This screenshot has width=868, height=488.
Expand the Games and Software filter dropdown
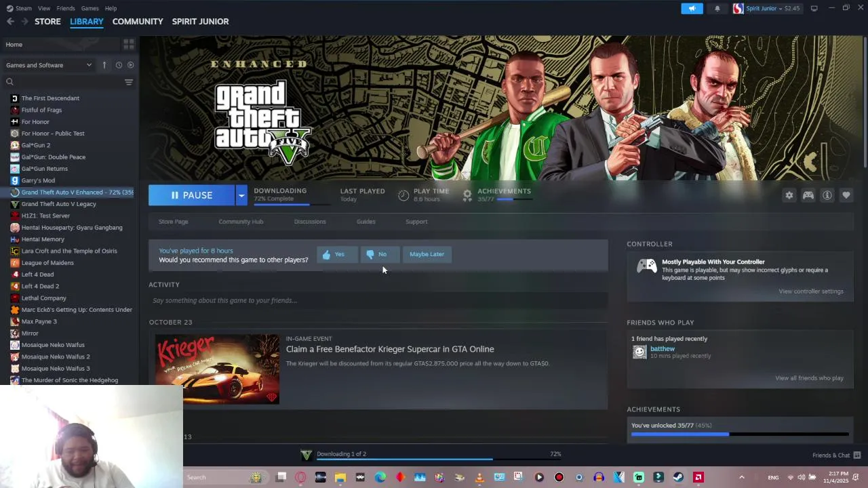click(48, 65)
